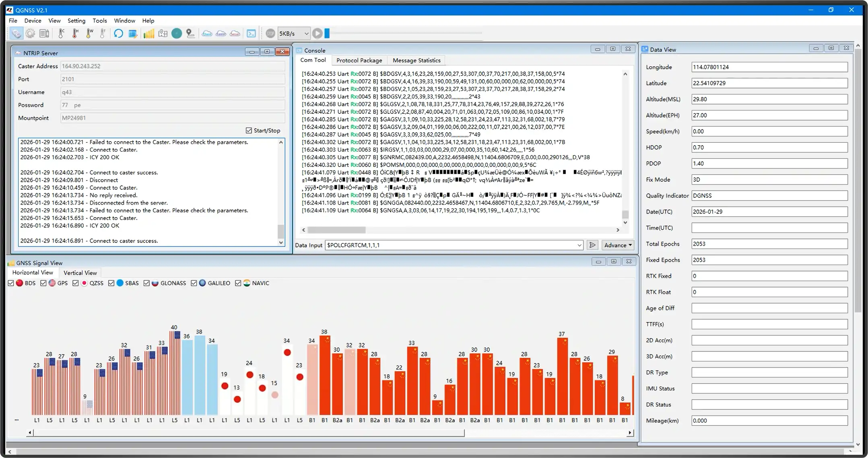This screenshot has width=868, height=458.
Task: Open the NTRIP Client cloud icon
Action: pyautogui.click(x=207, y=33)
